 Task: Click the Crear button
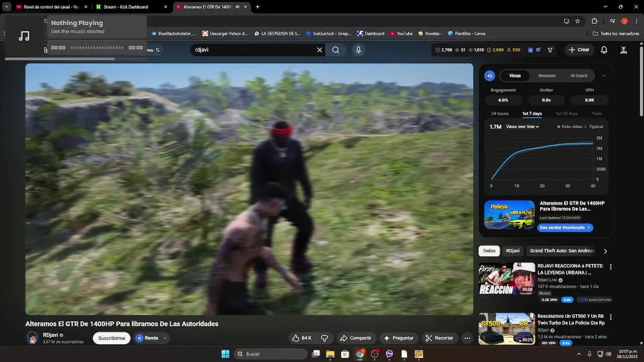[x=579, y=50]
